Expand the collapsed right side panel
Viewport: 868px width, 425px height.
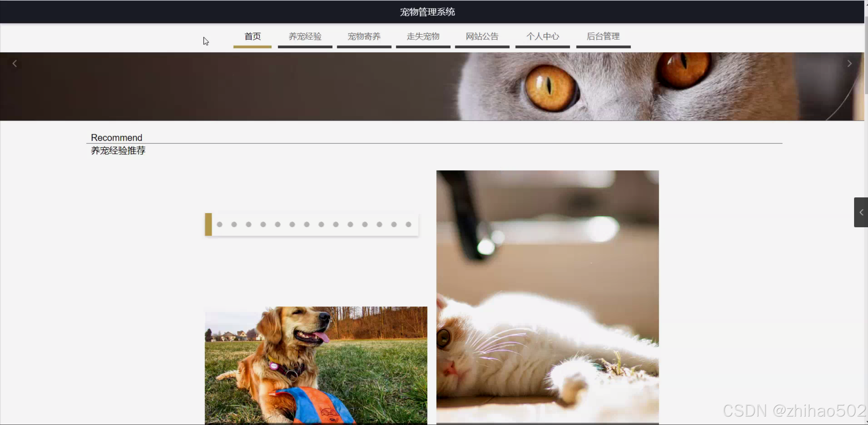[x=861, y=212]
